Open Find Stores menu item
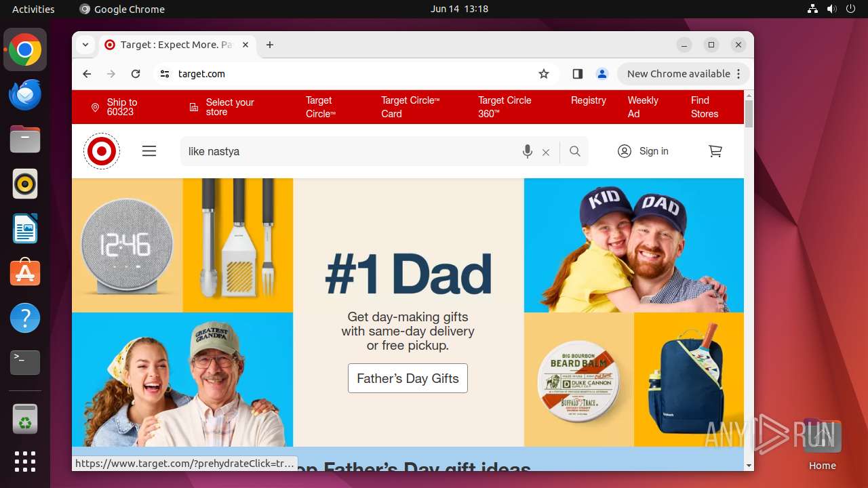Image resolution: width=868 pixels, height=488 pixels. 705,107
